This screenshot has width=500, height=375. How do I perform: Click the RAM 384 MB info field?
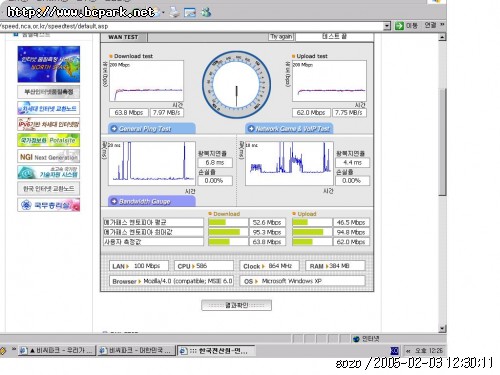[335, 266]
